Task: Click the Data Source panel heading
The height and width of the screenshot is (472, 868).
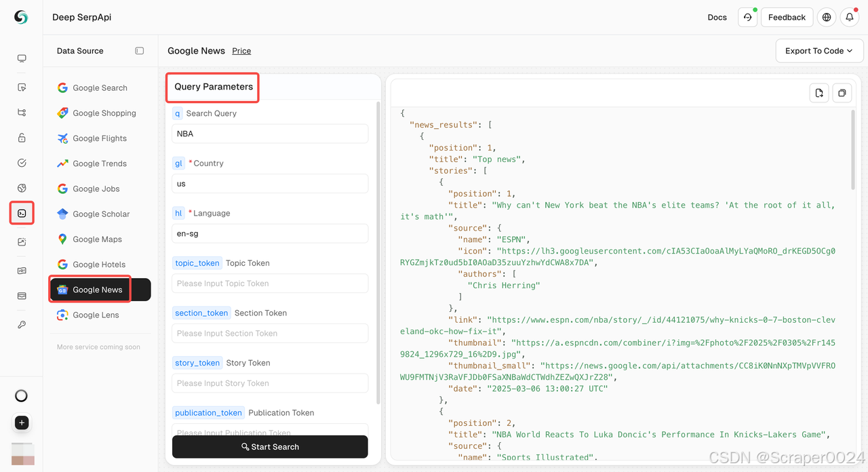Action: point(80,51)
